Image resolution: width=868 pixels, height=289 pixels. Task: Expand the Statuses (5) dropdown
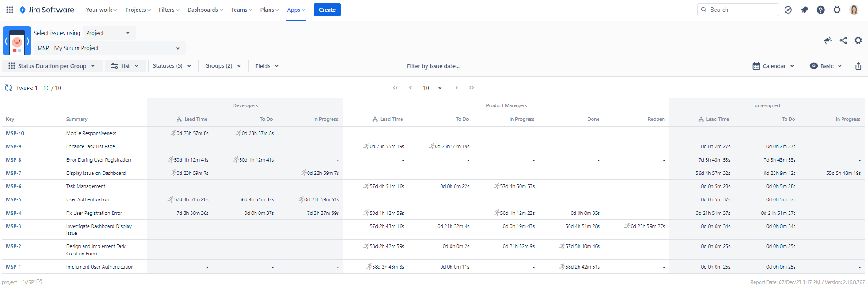pos(172,66)
